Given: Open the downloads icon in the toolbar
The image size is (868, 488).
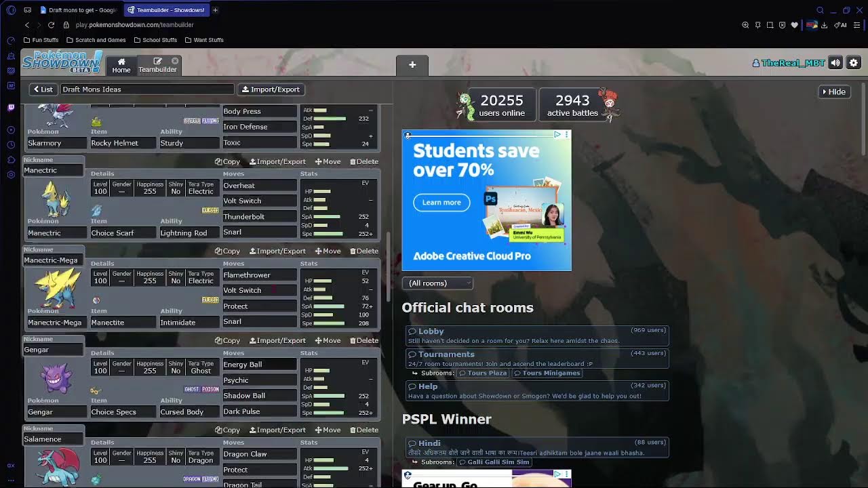Looking at the screenshot, I should pos(824,25).
